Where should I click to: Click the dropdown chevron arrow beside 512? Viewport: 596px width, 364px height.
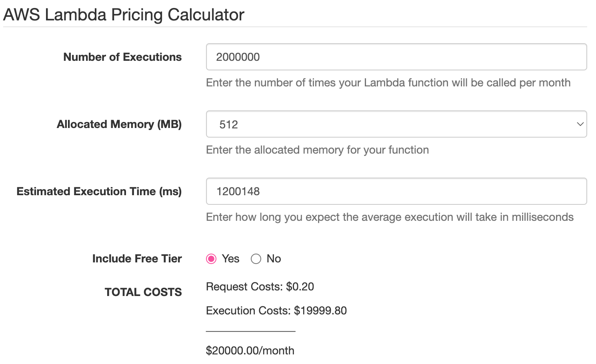(580, 124)
